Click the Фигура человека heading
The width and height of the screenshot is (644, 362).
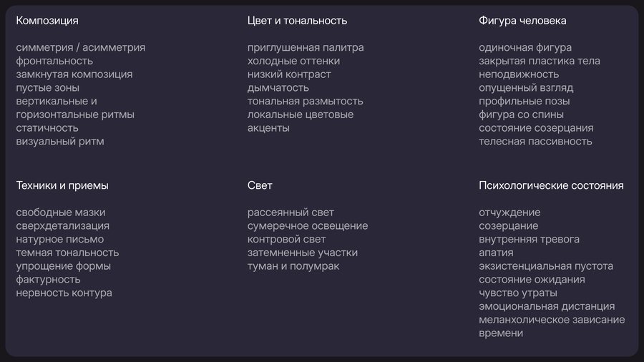coord(522,21)
